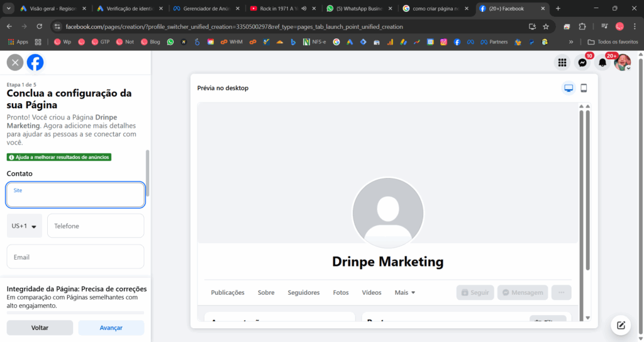The height and width of the screenshot is (342, 644).
Task: Open the Wp bookmark
Action: click(62, 42)
